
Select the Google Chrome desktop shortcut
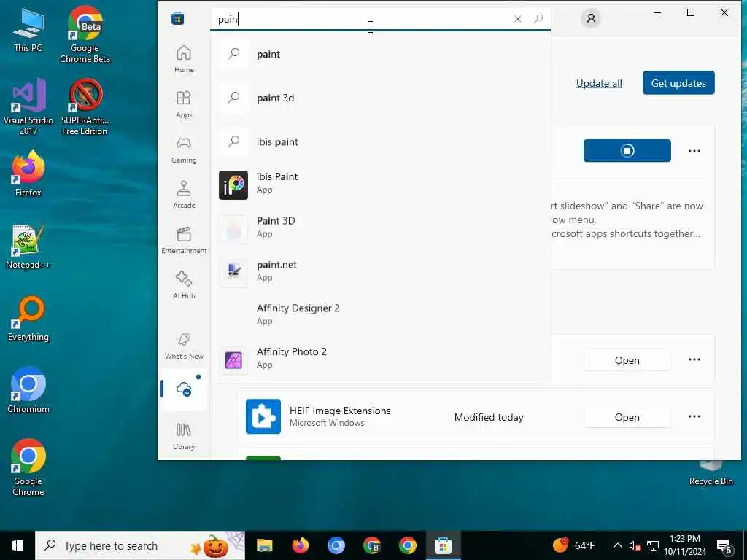click(x=28, y=467)
